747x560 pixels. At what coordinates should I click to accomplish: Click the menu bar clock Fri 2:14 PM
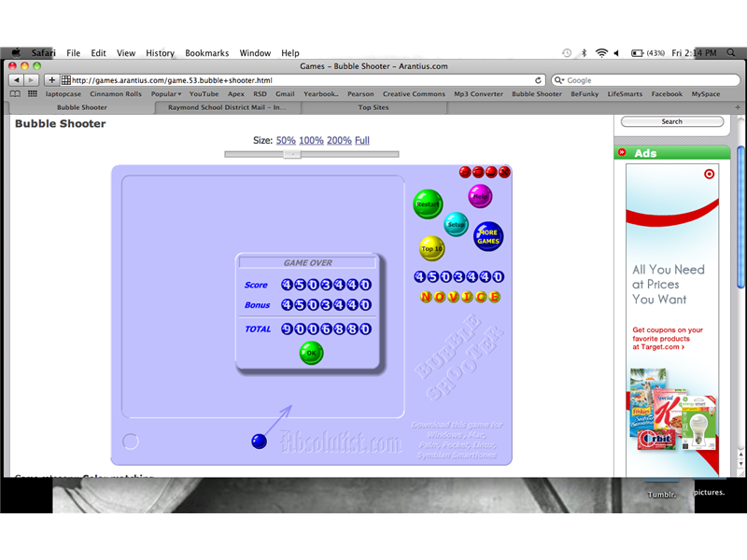pos(694,53)
